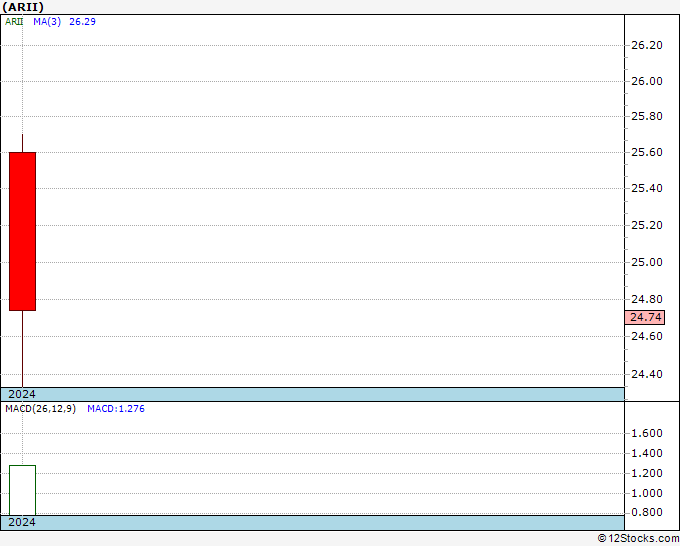Viewport: 680px width, 546px height.
Task: Click the MACD:1.276 value label
Action: coord(116,409)
